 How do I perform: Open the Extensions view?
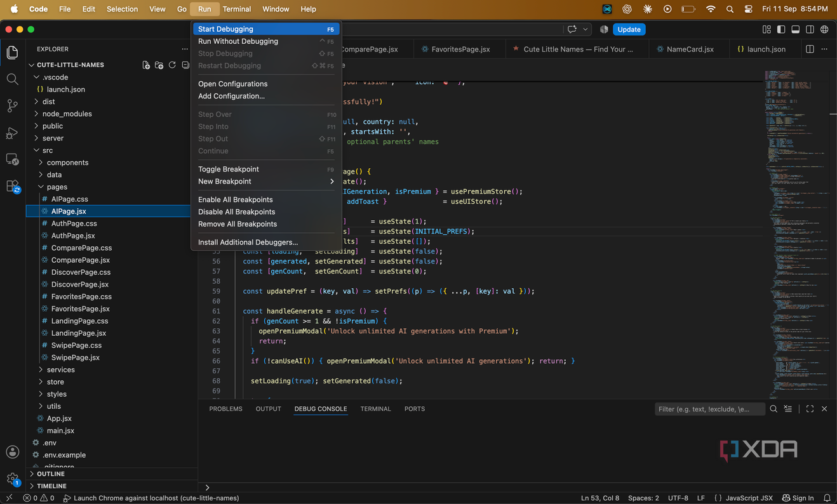12,186
